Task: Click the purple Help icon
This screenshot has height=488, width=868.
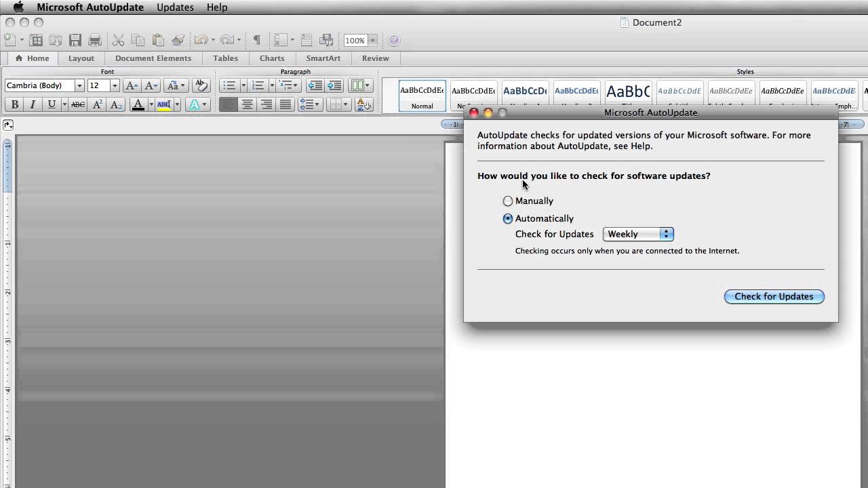Action: click(x=394, y=40)
